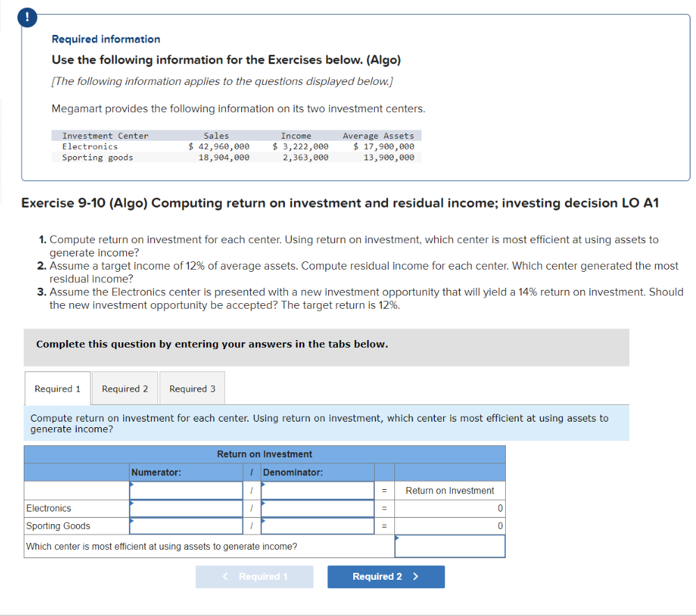Click the 'Which center is most efficient' question text

point(162,546)
